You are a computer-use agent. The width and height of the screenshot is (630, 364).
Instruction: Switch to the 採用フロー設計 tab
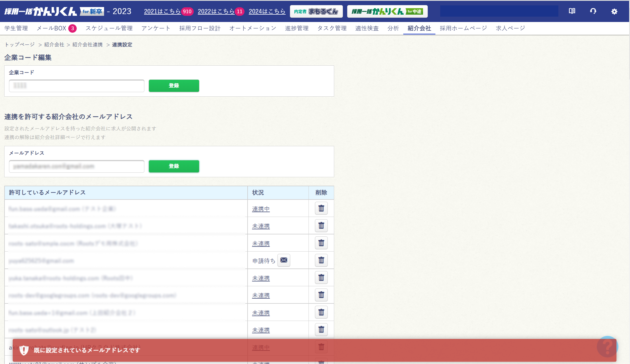coord(200,28)
